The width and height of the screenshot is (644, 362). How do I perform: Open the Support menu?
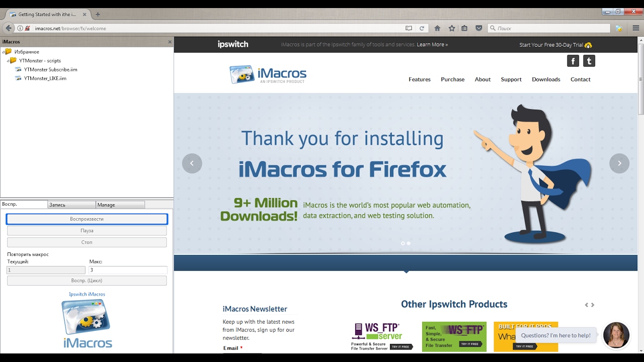click(511, 79)
